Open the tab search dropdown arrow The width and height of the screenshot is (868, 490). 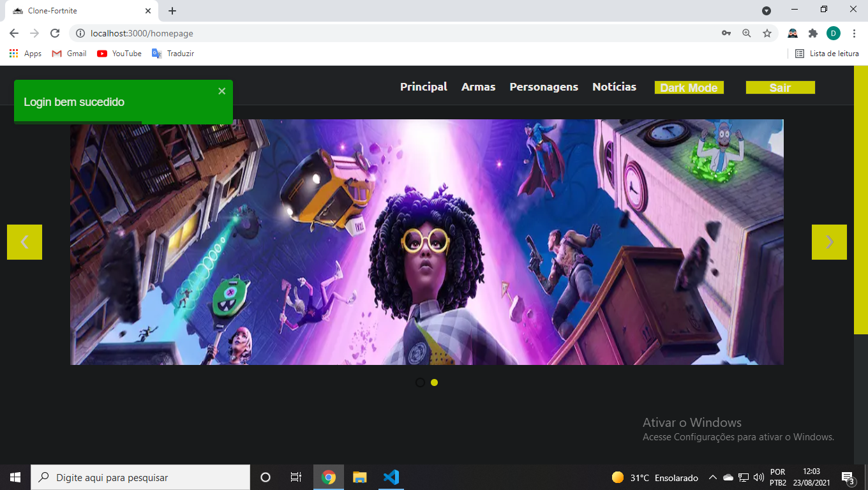[x=767, y=11]
